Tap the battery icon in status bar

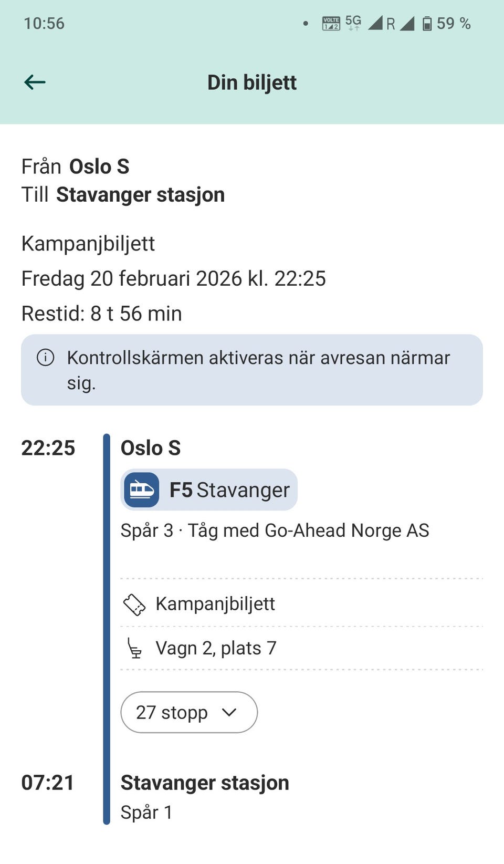tap(427, 23)
